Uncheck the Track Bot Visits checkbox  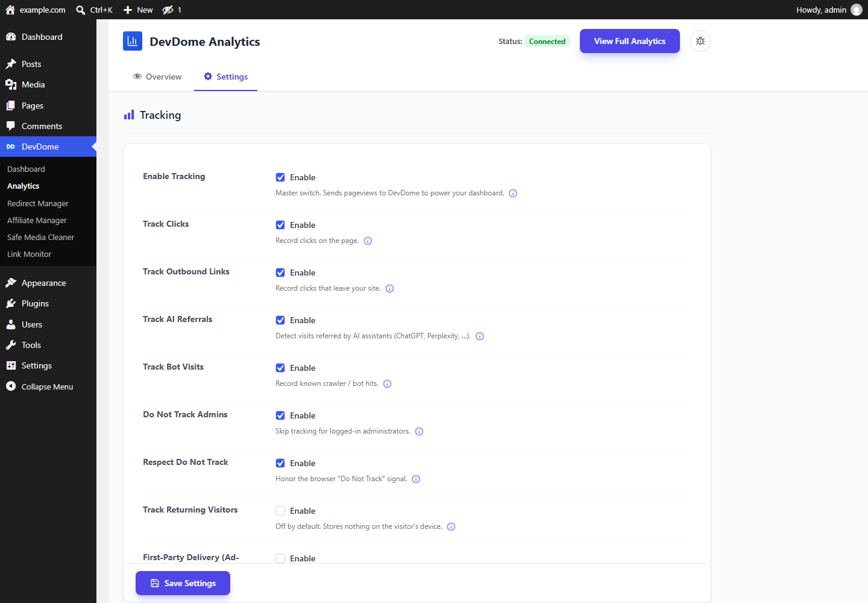coord(280,368)
